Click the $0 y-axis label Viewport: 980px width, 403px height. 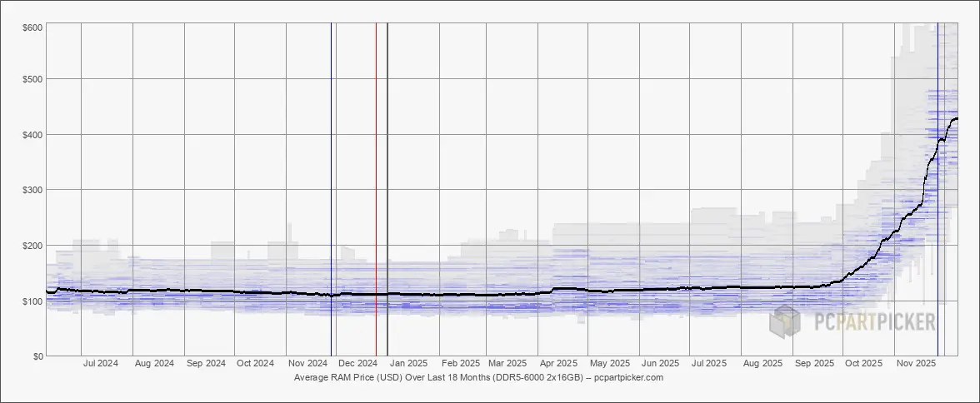click(37, 356)
